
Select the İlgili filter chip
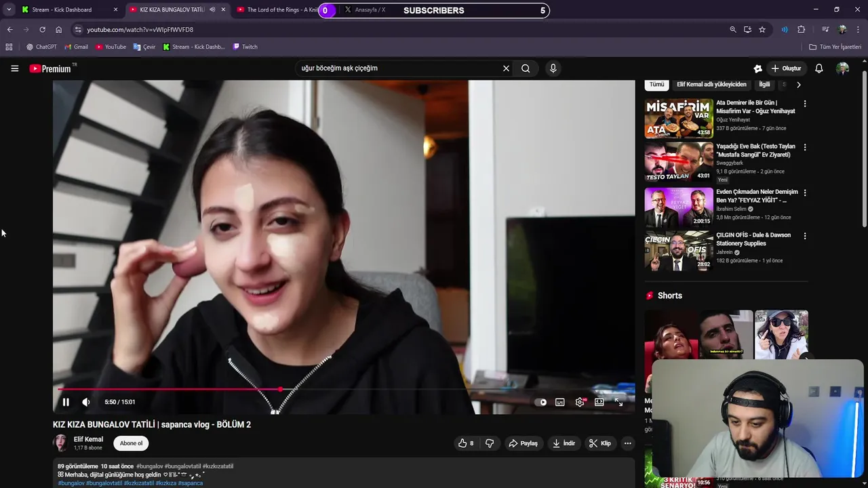[764, 85]
